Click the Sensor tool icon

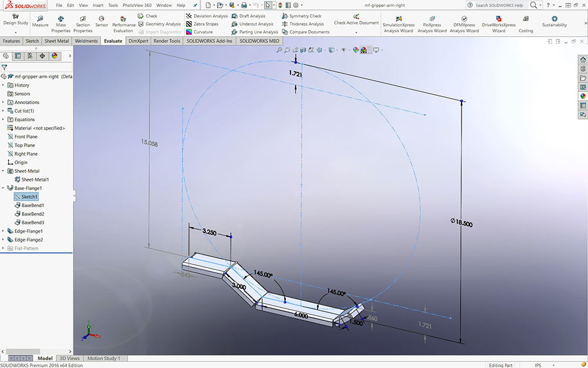[102, 22]
